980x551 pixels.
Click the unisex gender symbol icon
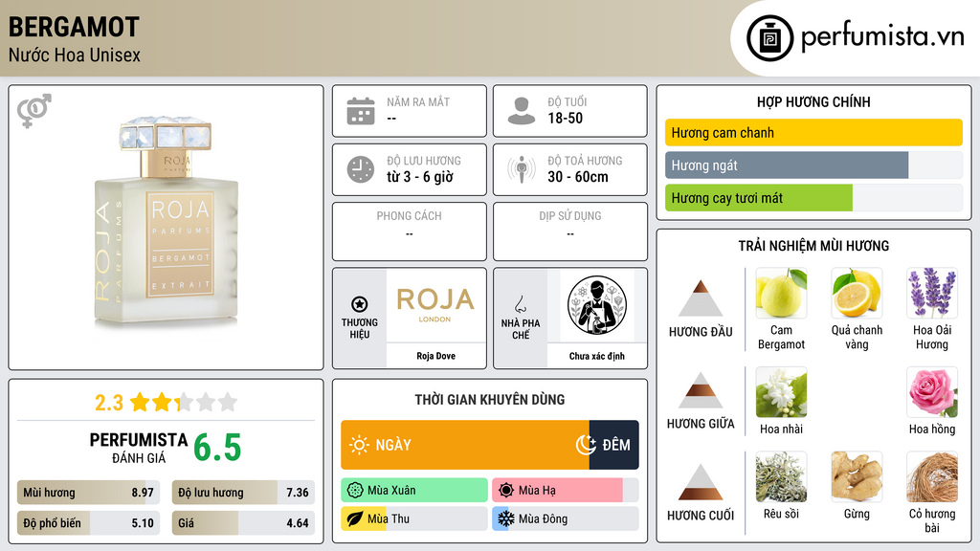33,111
